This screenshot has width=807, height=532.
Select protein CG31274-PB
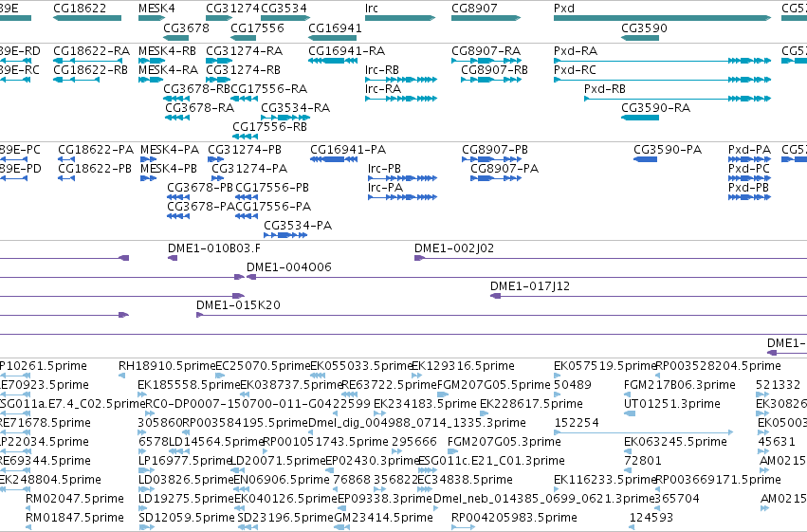215,159
